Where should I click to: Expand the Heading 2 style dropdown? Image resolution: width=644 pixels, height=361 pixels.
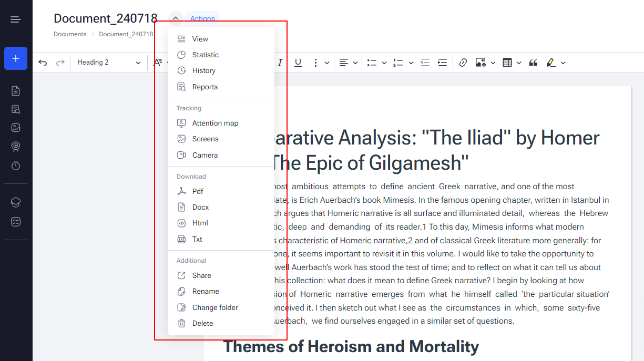click(109, 63)
